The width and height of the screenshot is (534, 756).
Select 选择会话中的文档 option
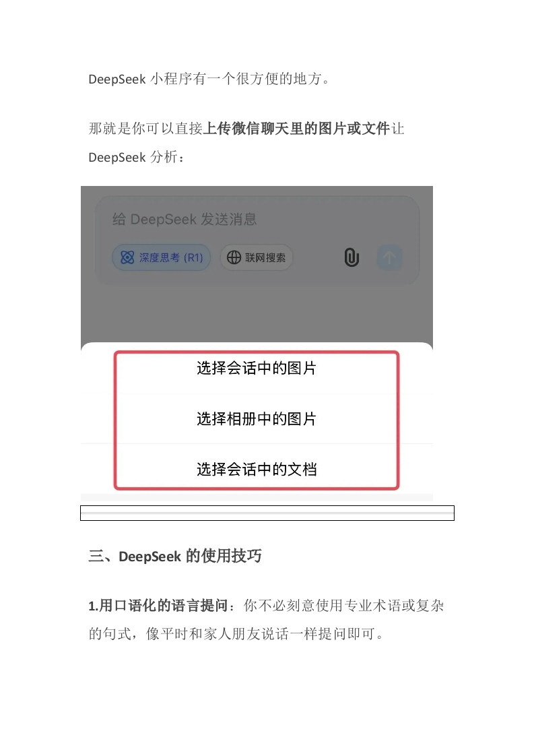(x=257, y=469)
